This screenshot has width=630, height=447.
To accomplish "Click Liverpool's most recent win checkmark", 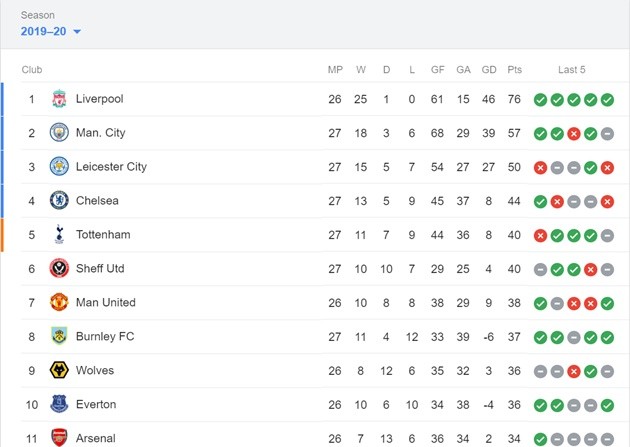I will pyautogui.click(x=608, y=100).
